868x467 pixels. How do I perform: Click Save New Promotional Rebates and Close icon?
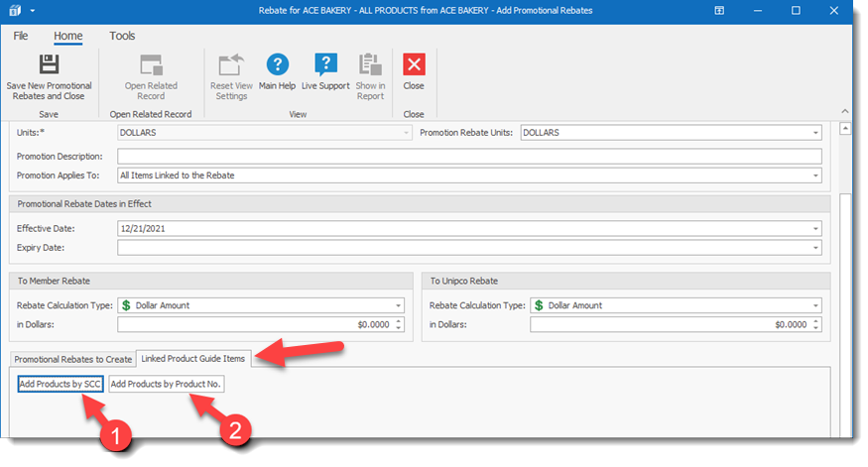pyautogui.click(x=47, y=65)
